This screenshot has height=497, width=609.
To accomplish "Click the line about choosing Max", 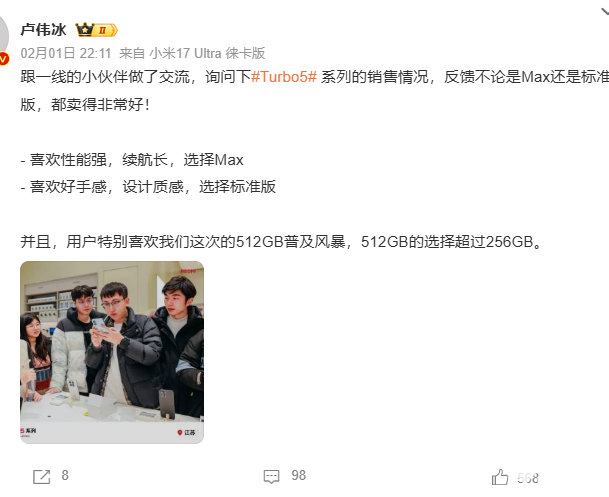I will [x=132, y=160].
